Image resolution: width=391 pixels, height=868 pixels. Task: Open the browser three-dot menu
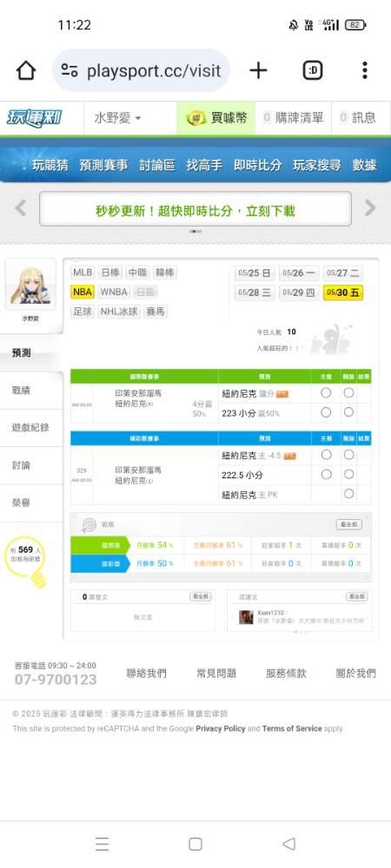tap(364, 70)
